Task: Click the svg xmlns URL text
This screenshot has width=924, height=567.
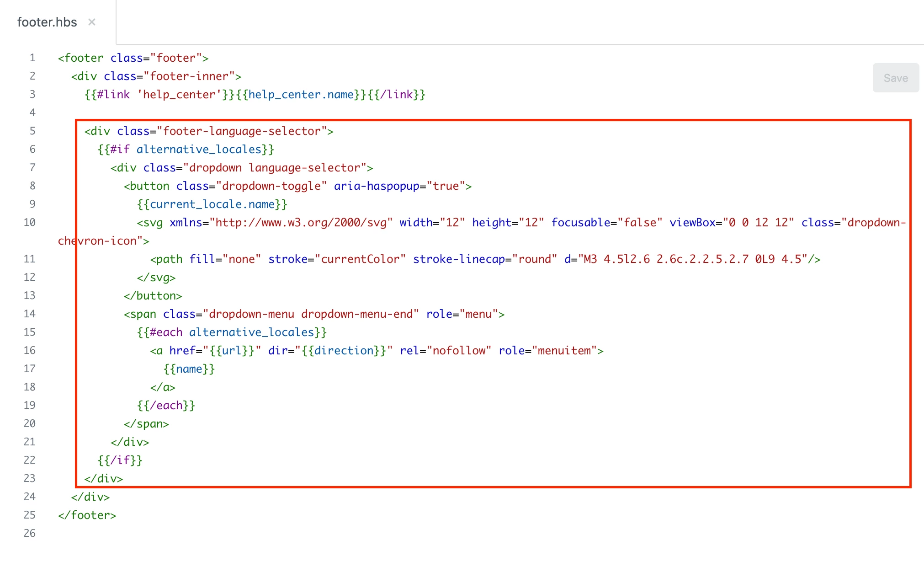Action: click(x=301, y=223)
